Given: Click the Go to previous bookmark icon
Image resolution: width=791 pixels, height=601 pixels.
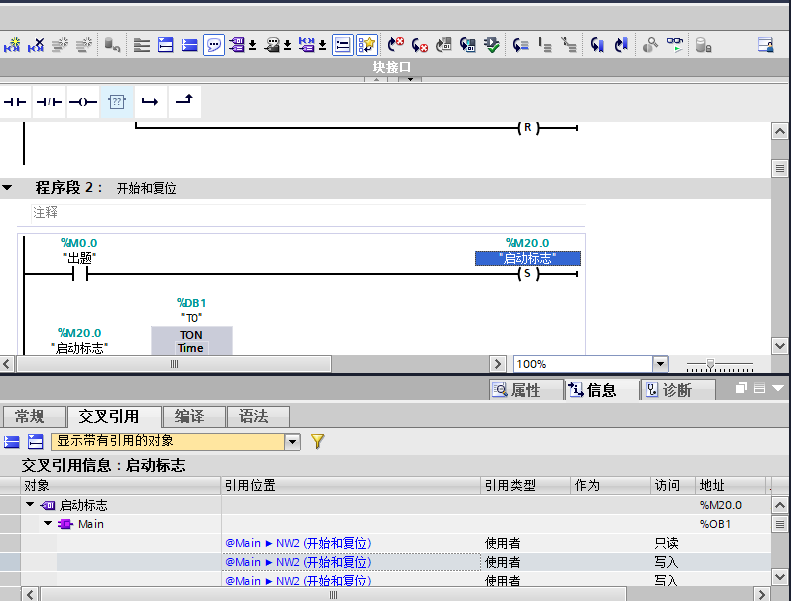Looking at the screenshot, I should coord(622,45).
